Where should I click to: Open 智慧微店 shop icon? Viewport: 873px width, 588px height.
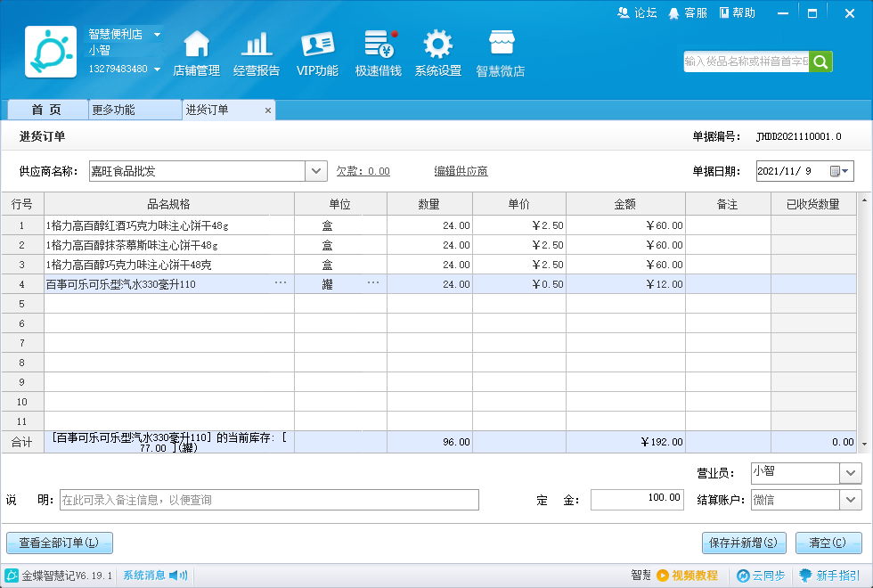click(x=501, y=44)
